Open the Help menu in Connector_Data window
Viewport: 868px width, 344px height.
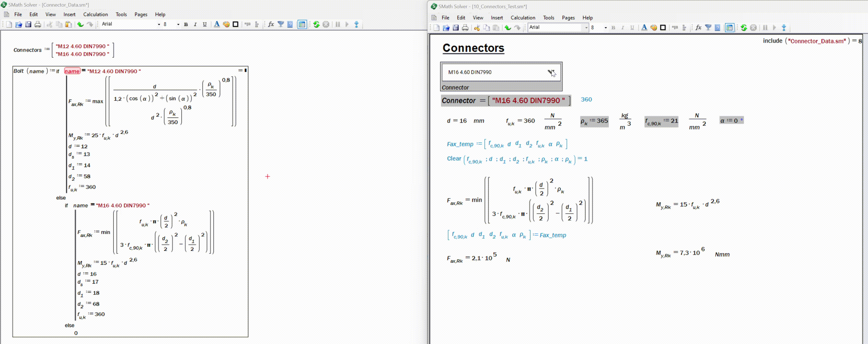160,14
